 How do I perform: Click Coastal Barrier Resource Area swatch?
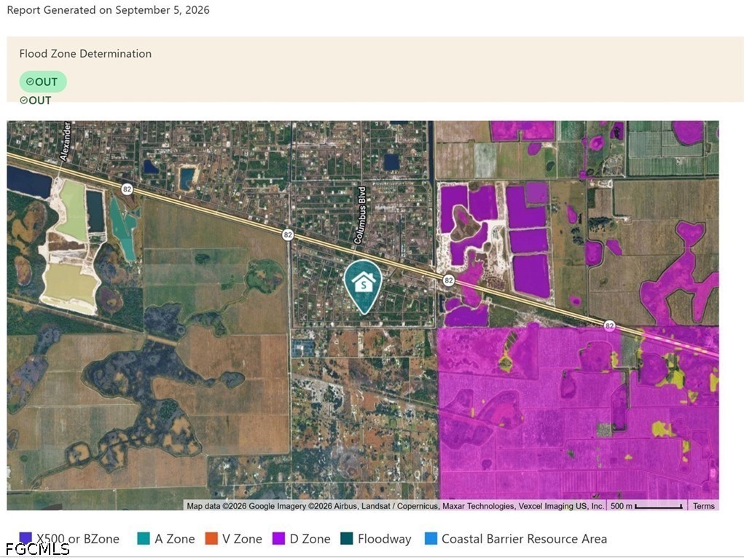431,539
